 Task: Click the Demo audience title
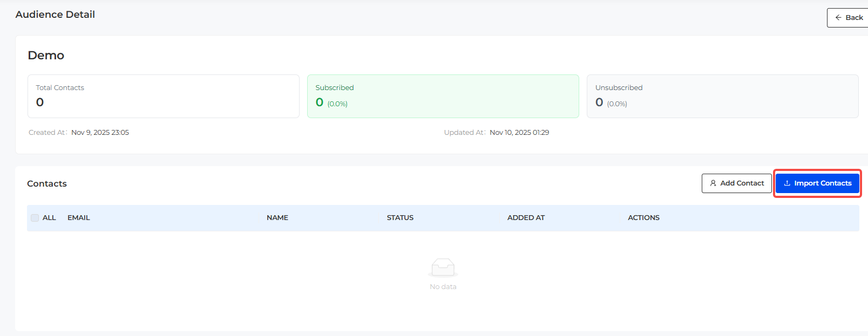[x=46, y=56]
